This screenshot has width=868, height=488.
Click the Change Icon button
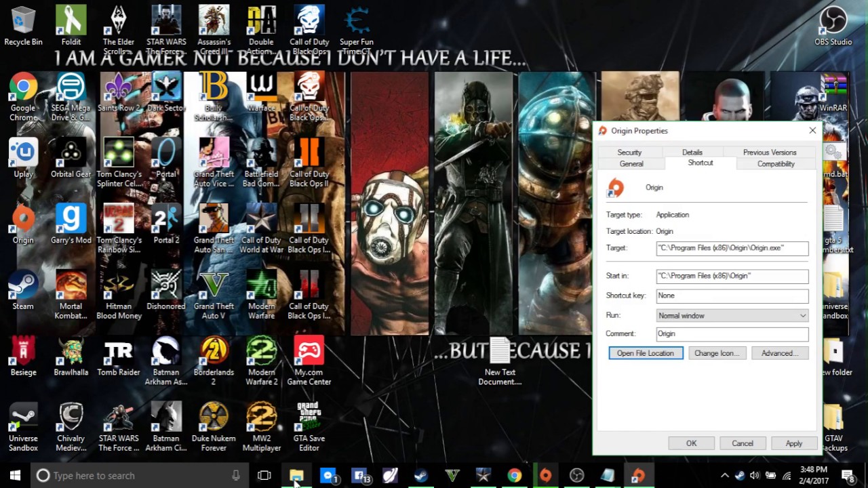(717, 353)
